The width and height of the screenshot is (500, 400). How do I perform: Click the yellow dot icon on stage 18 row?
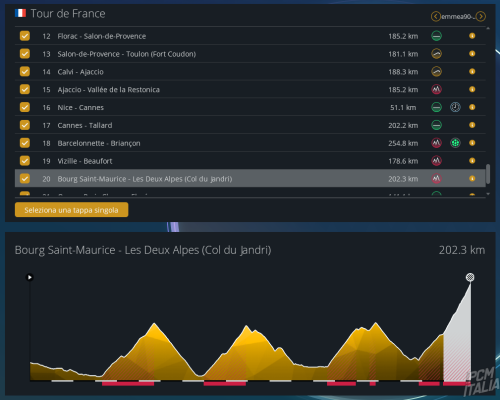472,143
